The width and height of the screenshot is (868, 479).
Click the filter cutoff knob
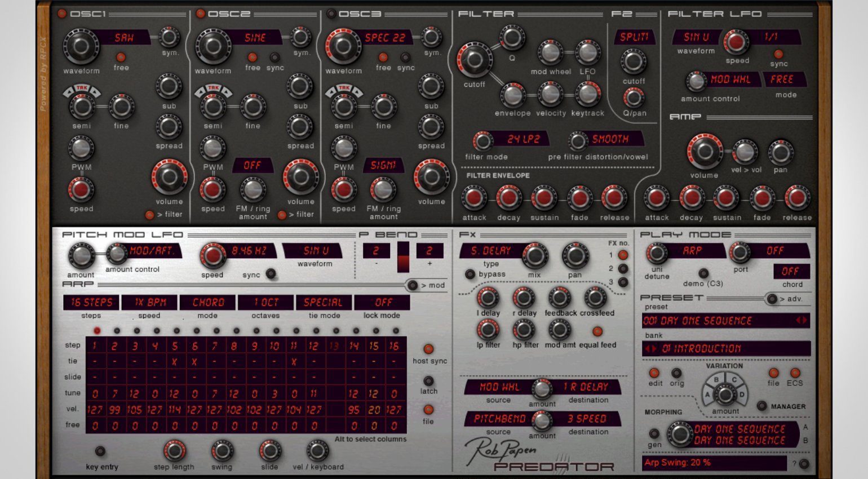click(x=474, y=60)
